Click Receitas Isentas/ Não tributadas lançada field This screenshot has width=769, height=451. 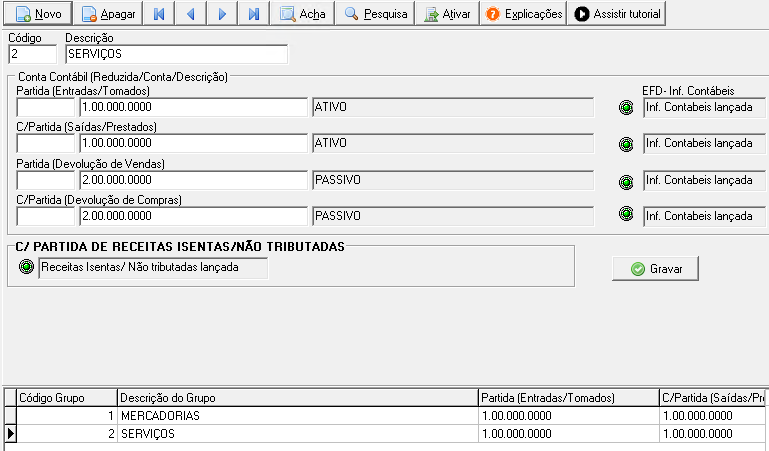[x=153, y=268]
